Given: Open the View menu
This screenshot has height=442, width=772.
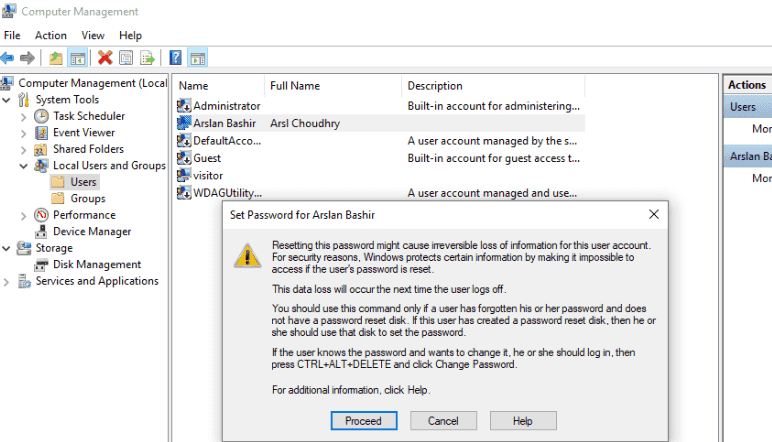Looking at the screenshot, I should coord(93,35).
